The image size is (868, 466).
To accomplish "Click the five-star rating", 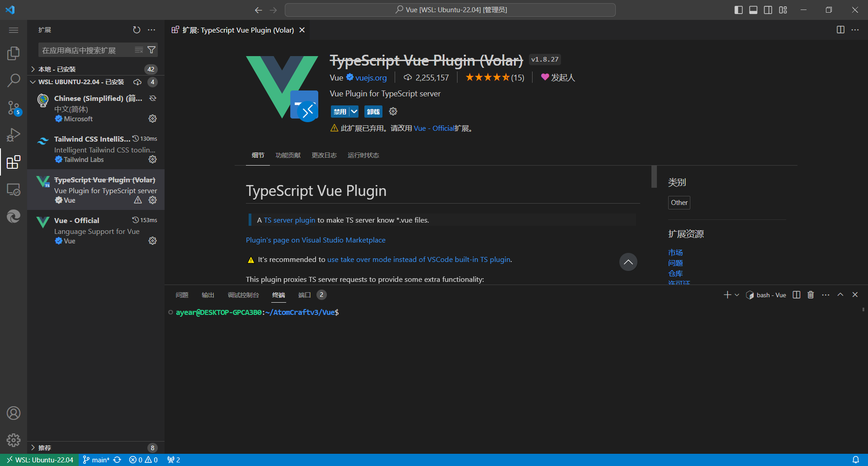I will 495,77.
